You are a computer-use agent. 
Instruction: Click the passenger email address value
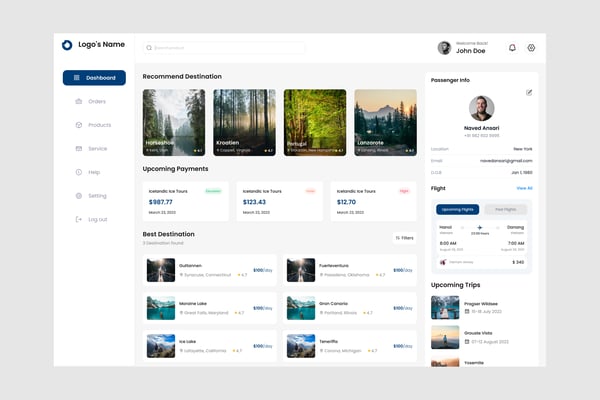click(506, 161)
